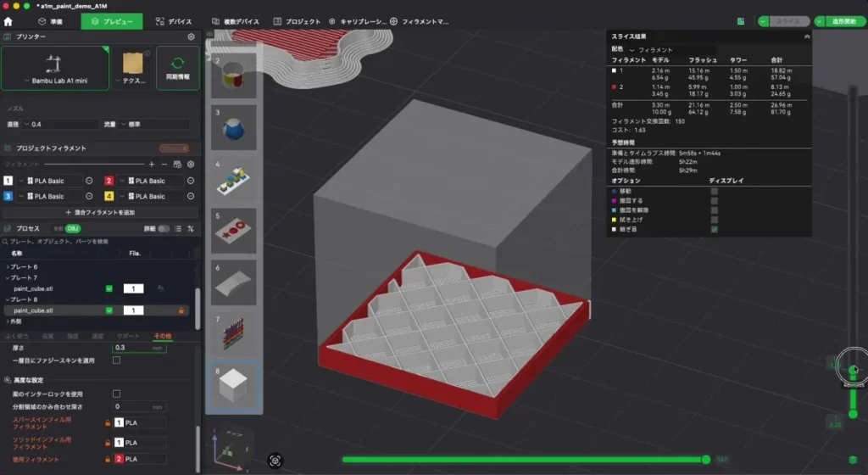Collapse slice result panel chevron
Viewport: 868px width, 475px height.
point(807,36)
